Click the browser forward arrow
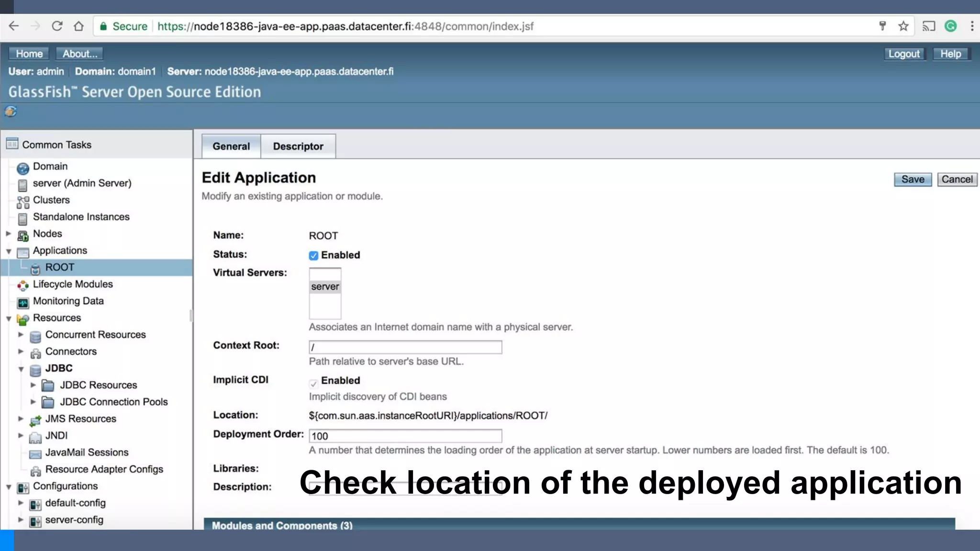This screenshot has height=551, width=980. [x=35, y=26]
